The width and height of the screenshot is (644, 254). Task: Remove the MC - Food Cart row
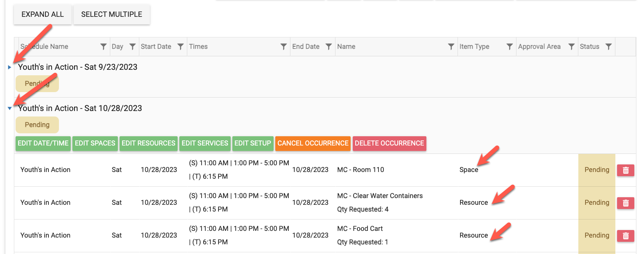(625, 235)
